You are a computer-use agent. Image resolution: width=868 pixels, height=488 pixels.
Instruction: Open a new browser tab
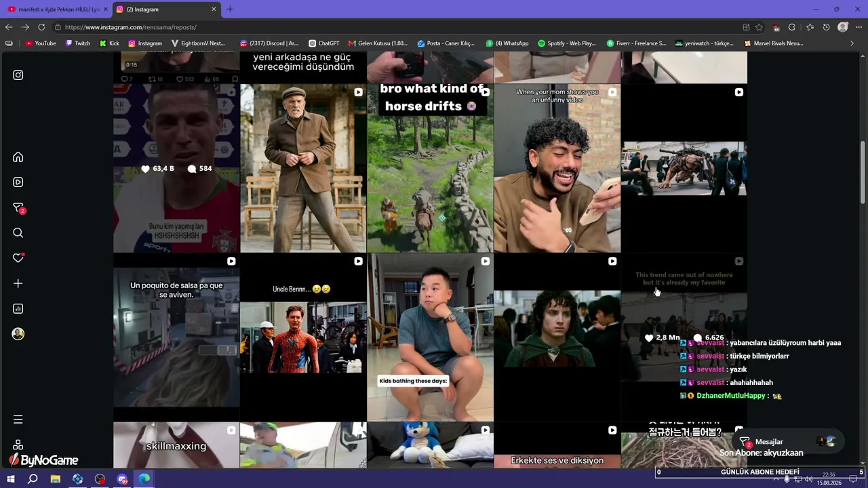click(230, 9)
